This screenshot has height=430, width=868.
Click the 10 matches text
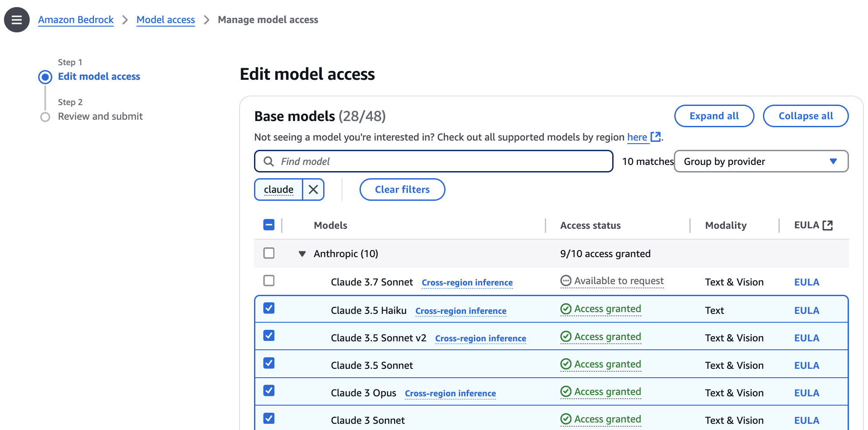click(648, 161)
